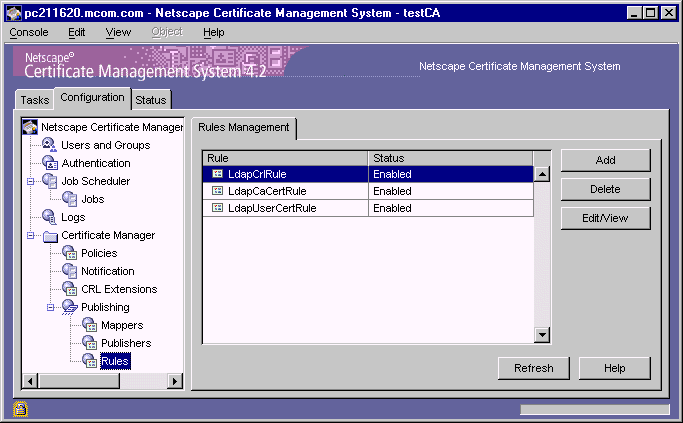Click Enabled status of LdapCaCertRule
The width and height of the screenshot is (683, 423).
[392, 191]
